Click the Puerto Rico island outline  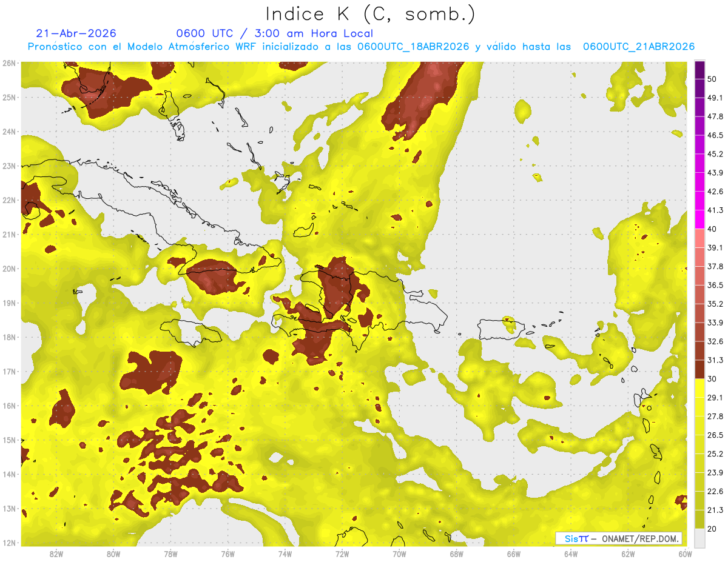coord(500,329)
